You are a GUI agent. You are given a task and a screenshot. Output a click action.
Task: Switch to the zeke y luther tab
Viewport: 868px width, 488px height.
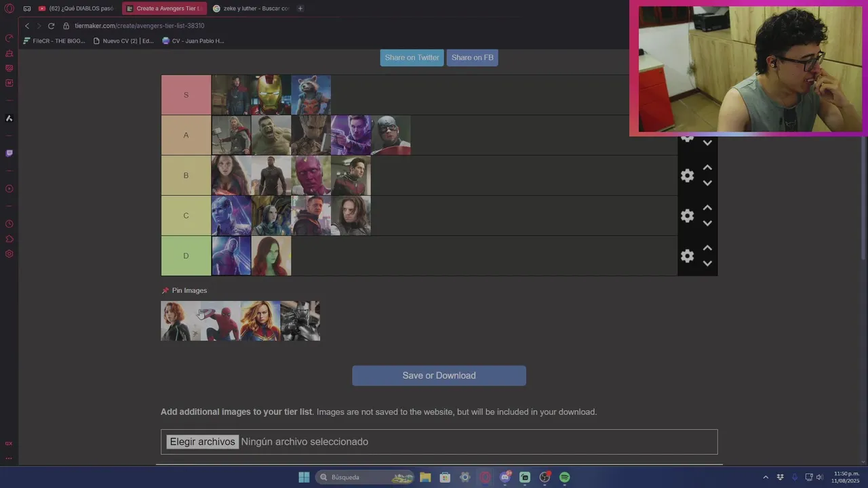point(250,9)
